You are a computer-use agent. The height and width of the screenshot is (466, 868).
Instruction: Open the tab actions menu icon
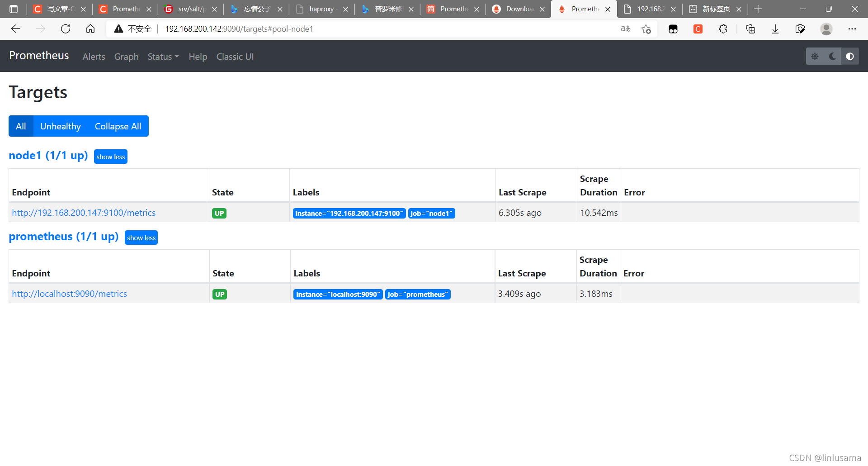(14, 9)
